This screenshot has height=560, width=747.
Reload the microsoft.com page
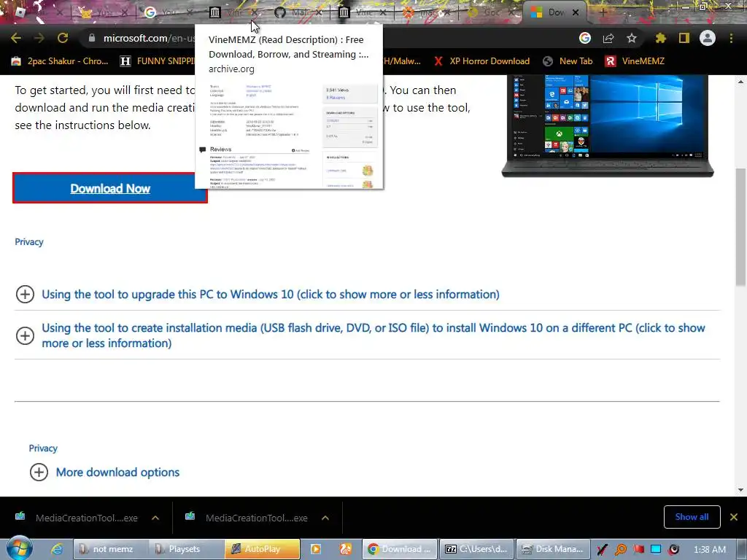63,38
